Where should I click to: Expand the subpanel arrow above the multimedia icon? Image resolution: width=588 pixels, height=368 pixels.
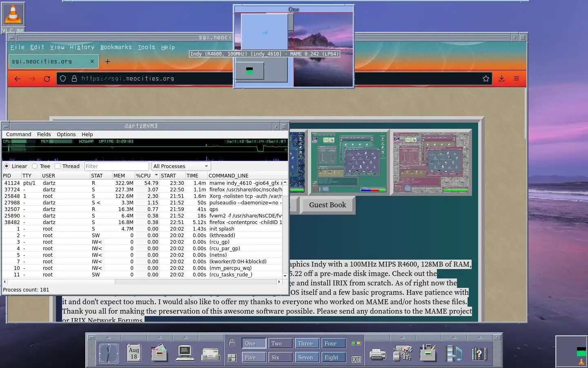click(x=454, y=337)
